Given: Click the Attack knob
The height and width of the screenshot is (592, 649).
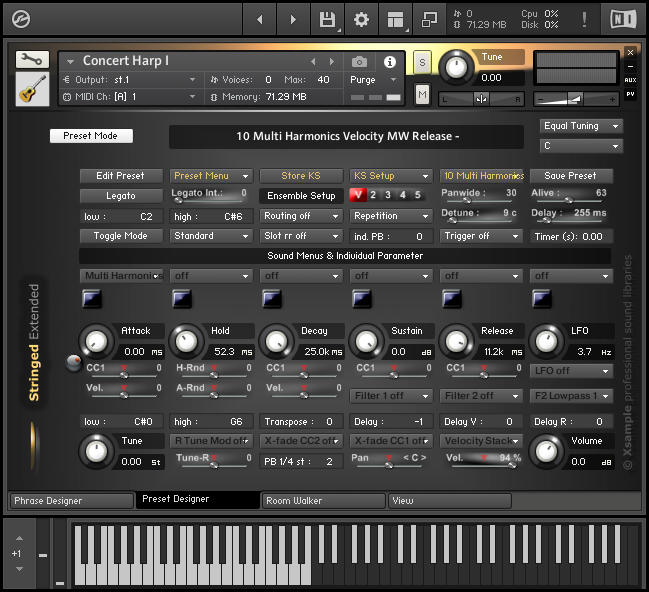Looking at the screenshot, I should point(96,342).
